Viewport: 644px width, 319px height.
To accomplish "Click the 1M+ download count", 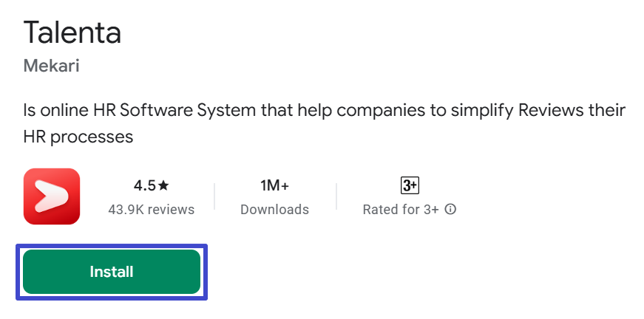I will 274,185.
